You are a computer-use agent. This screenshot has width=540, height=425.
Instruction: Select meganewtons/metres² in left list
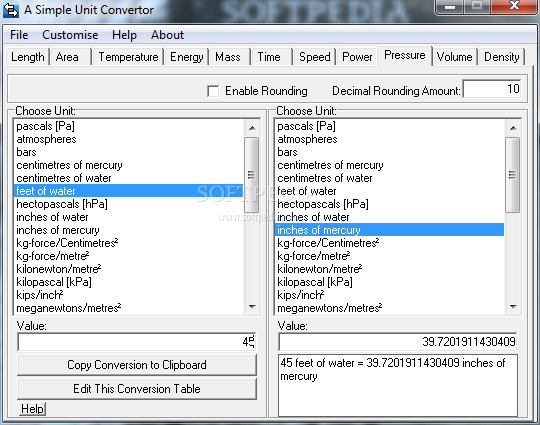129,308
